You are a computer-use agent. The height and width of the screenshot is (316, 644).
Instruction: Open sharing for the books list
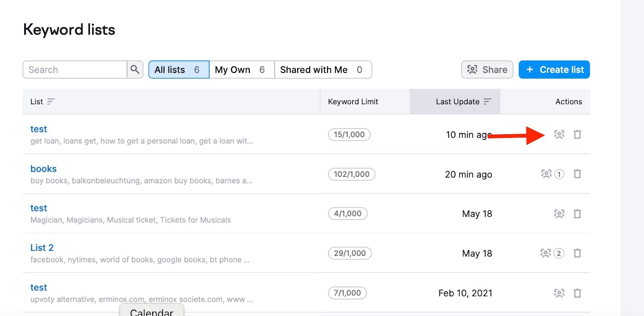coord(546,174)
